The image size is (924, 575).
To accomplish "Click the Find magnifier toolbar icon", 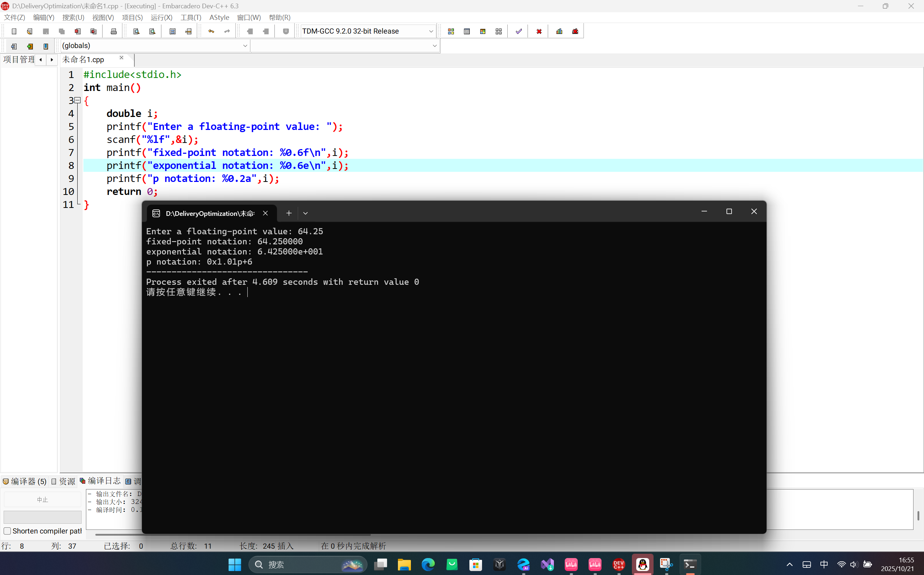I will click(x=136, y=31).
